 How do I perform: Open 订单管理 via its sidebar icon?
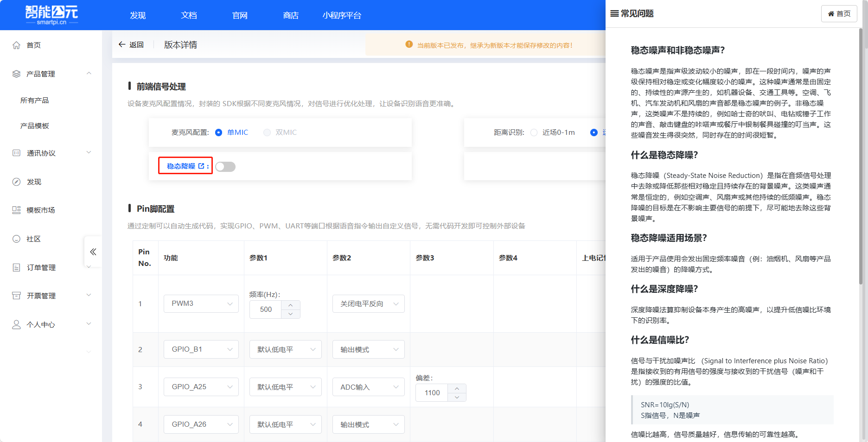[17, 267]
